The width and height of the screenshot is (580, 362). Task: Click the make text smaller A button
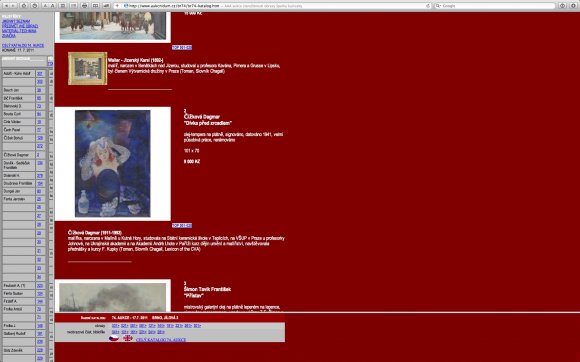tap(45, 6)
